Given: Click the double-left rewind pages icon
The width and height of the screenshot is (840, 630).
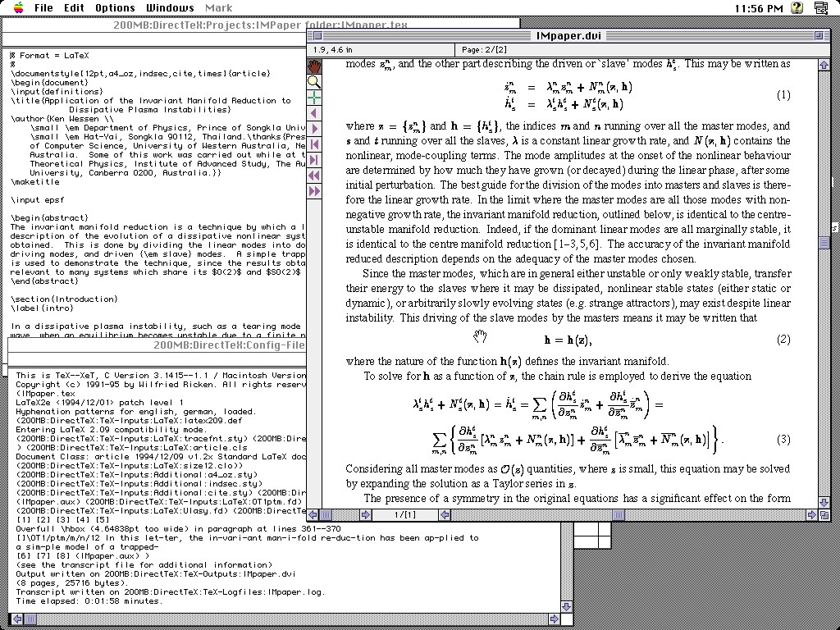Looking at the screenshot, I should (x=314, y=176).
